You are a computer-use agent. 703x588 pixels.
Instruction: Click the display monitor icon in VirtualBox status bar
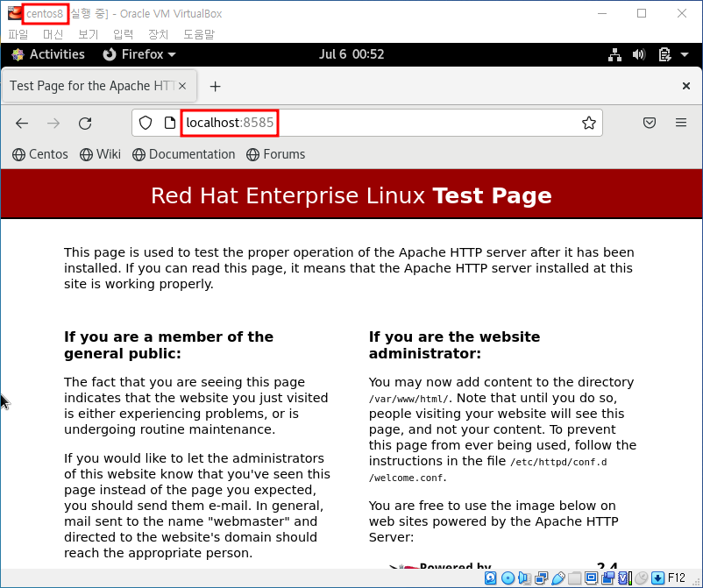[592, 578]
